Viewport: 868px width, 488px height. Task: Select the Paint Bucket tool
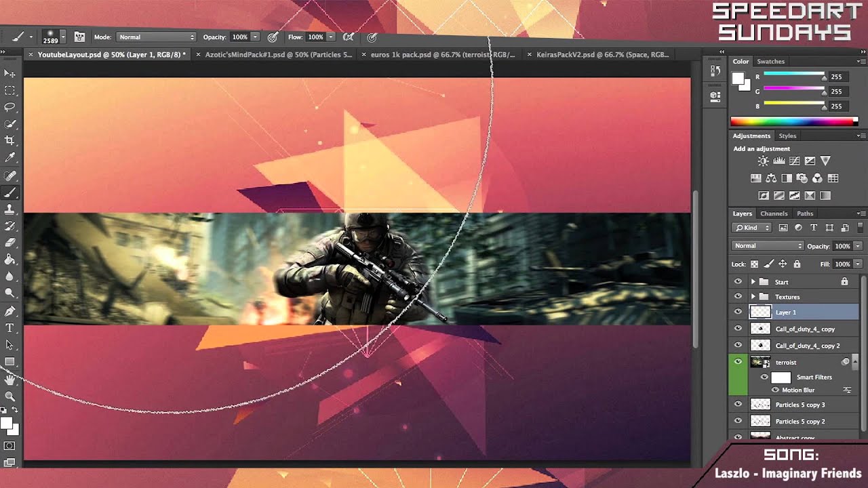tap(9, 260)
